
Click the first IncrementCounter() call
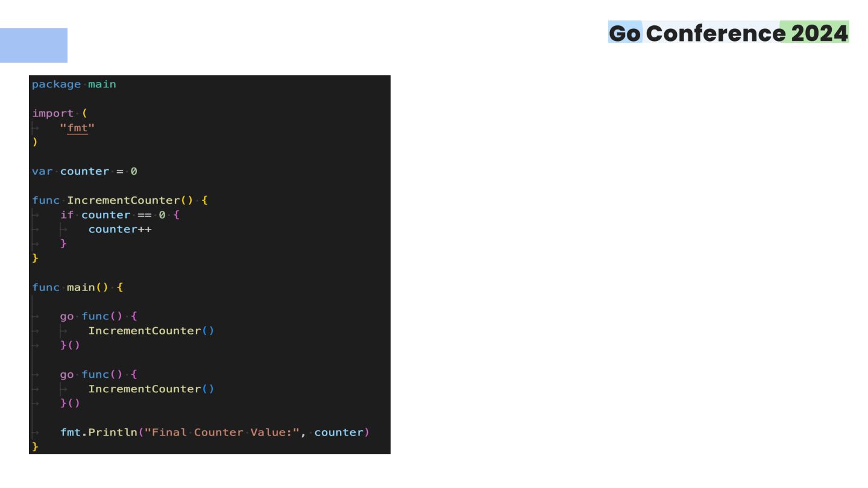(x=151, y=330)
